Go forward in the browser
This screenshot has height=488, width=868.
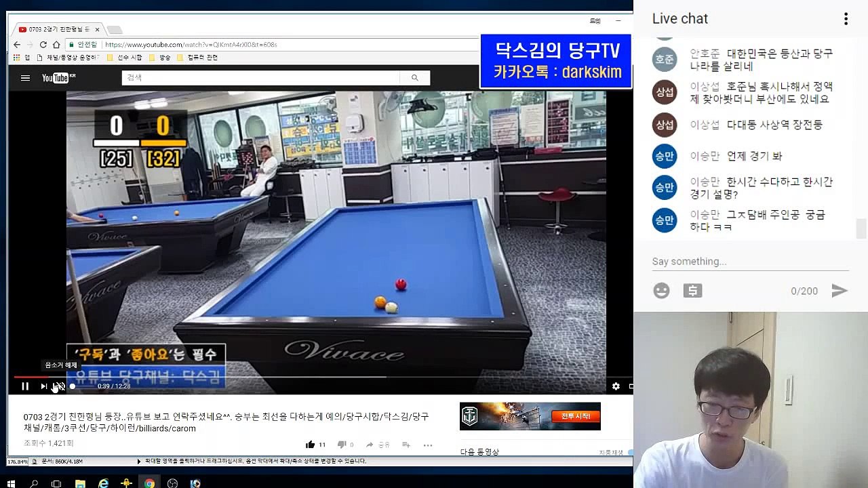click(30, 45)
